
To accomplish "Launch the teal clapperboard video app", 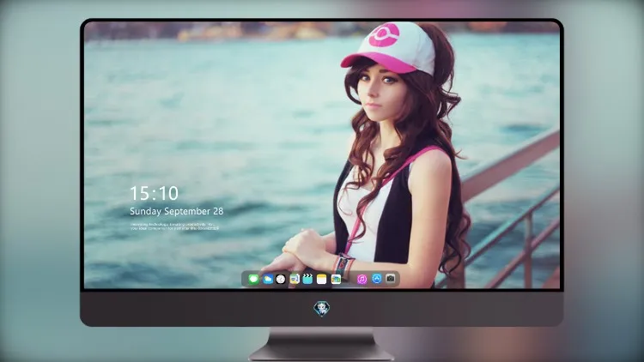I will pyautogui.click(x=307, y=279).
